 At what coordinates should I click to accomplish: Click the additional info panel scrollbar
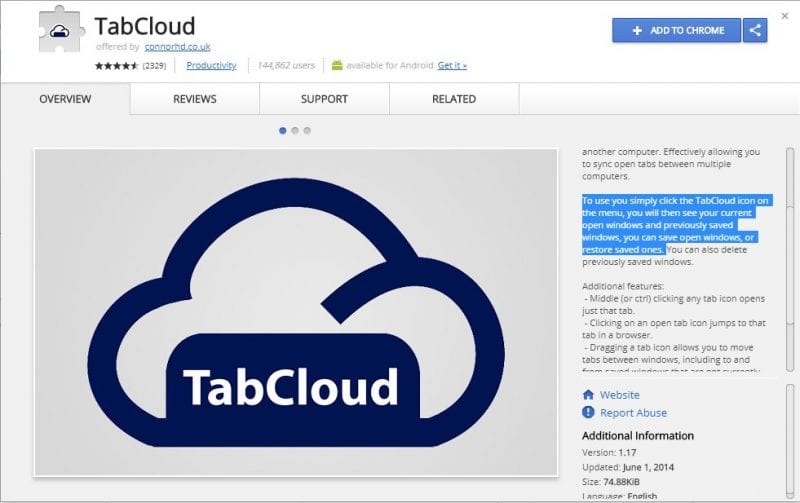tap(790, 441)
